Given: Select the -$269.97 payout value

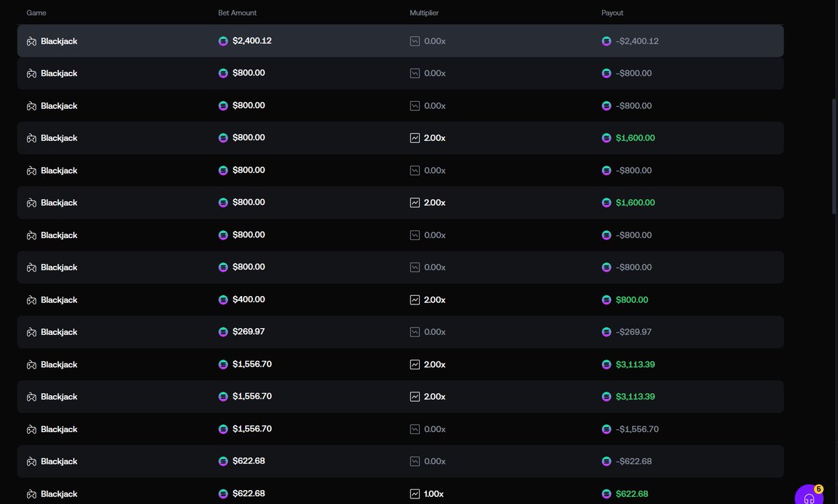Looking at the screenshot, I should pos(634,332).
